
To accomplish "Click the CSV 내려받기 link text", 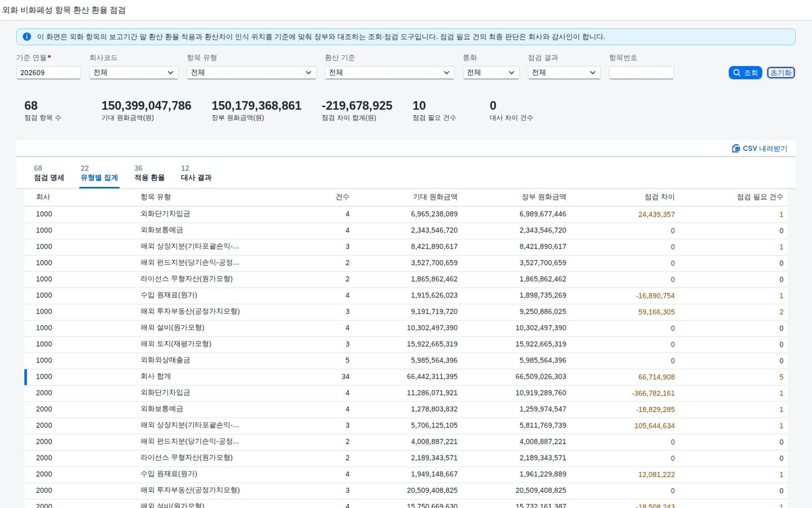I will [x=765, y=148].
